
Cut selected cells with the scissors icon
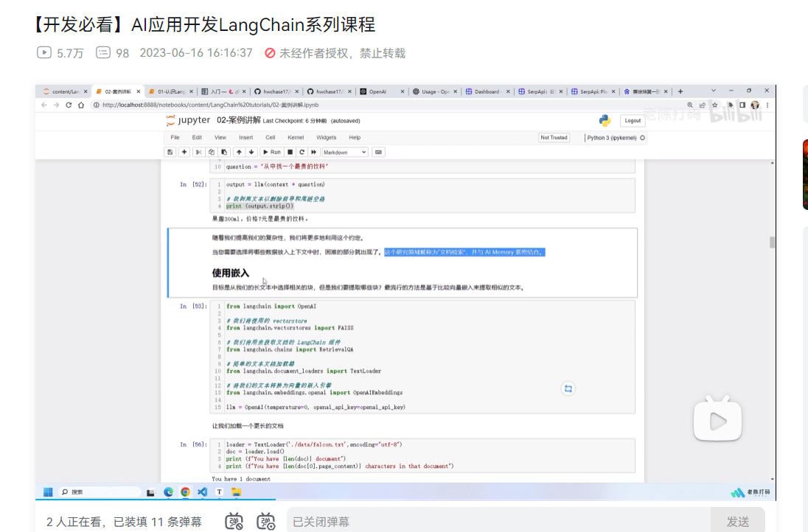198,153
